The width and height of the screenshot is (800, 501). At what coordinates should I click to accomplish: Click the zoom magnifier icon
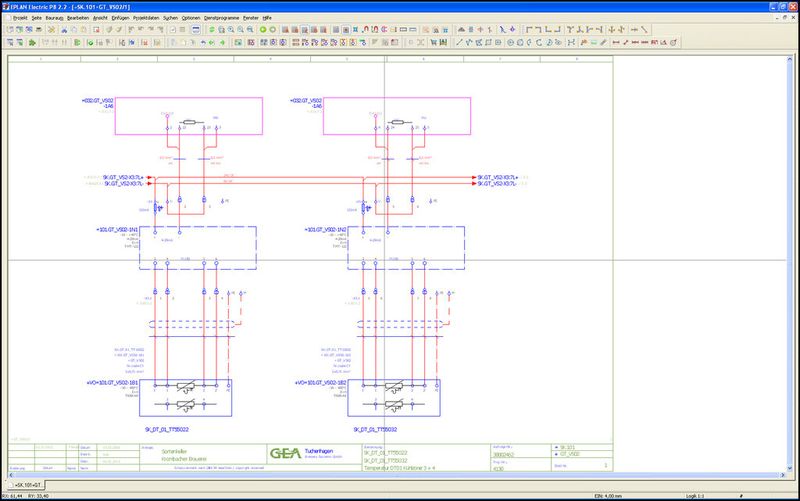click(230, 30)
